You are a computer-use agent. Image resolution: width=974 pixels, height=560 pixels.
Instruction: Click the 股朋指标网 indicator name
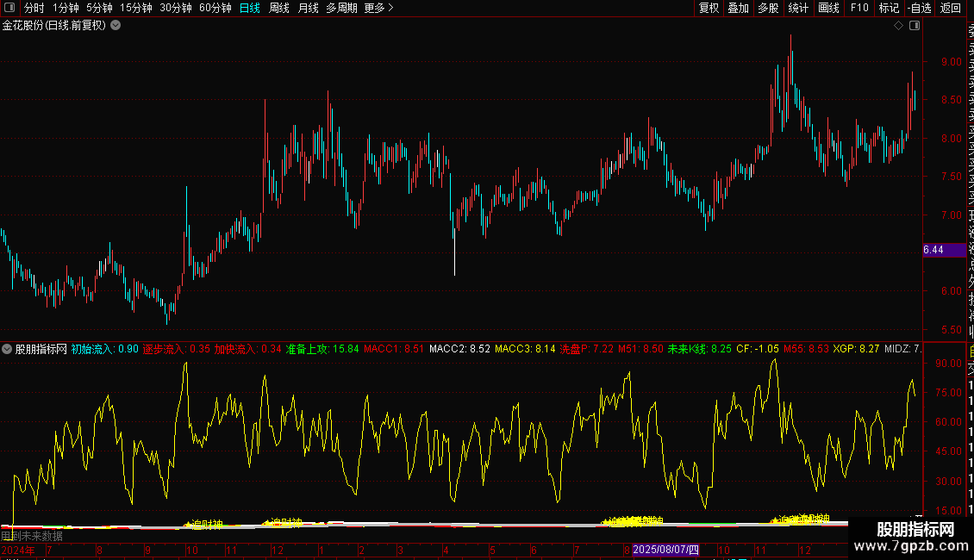[41, 349]
